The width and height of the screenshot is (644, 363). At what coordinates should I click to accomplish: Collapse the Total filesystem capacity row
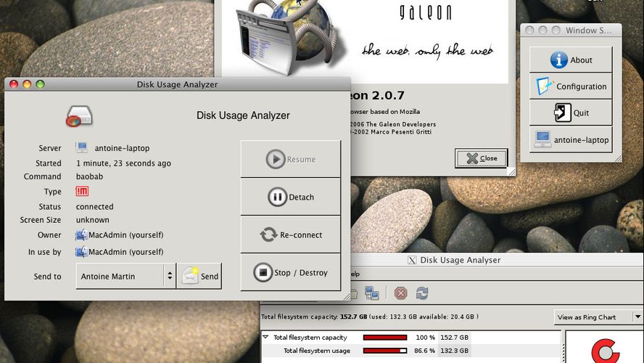[265, 337]
